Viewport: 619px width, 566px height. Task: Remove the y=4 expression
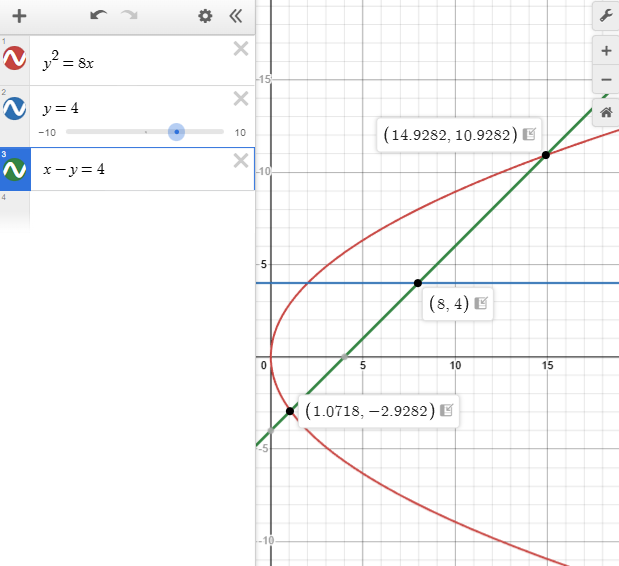tap(240, 98)
